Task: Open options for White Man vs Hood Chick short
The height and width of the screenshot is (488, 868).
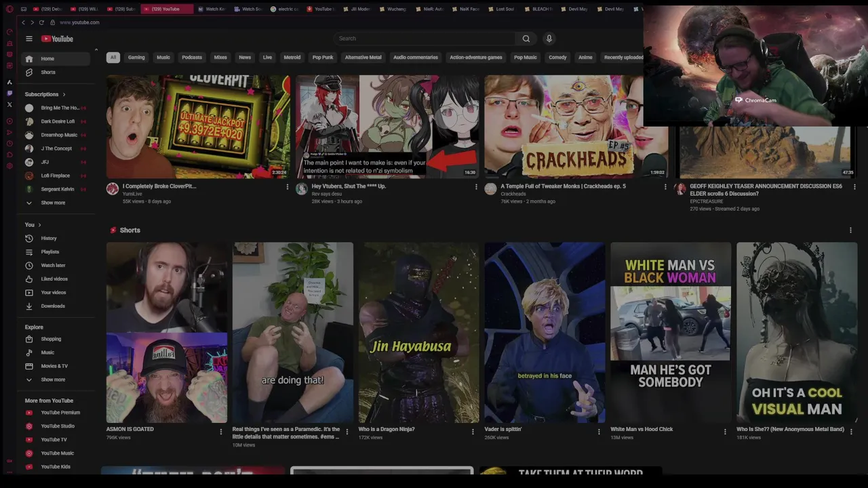Action: coord(725,431)
